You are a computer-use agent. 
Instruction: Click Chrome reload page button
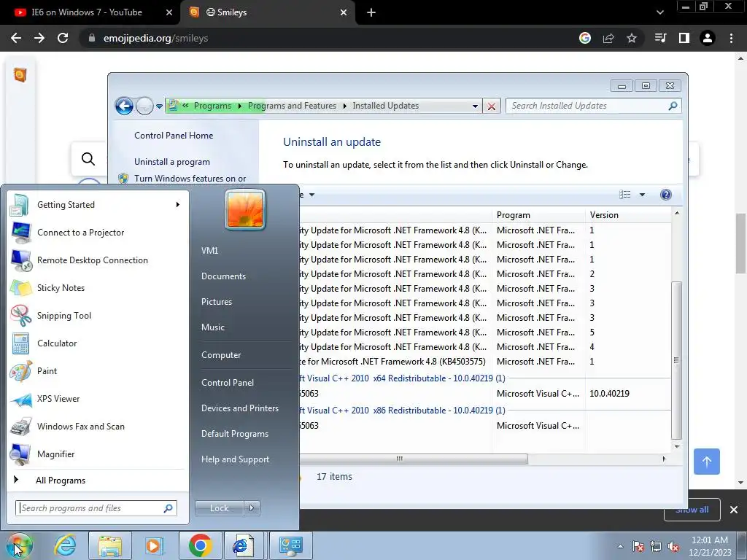[x=63, y=38]
